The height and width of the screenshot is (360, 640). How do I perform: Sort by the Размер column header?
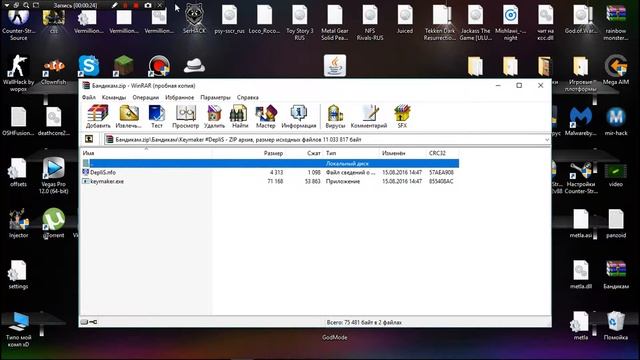coord(249,153)
